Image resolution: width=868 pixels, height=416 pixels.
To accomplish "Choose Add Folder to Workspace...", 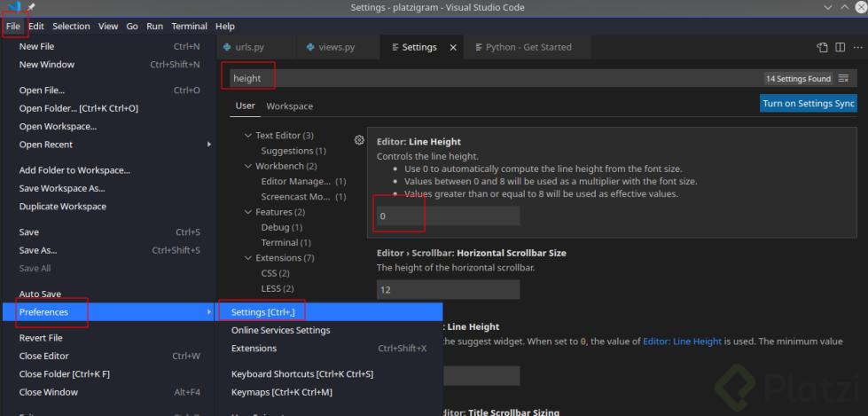I will [109, 170].
